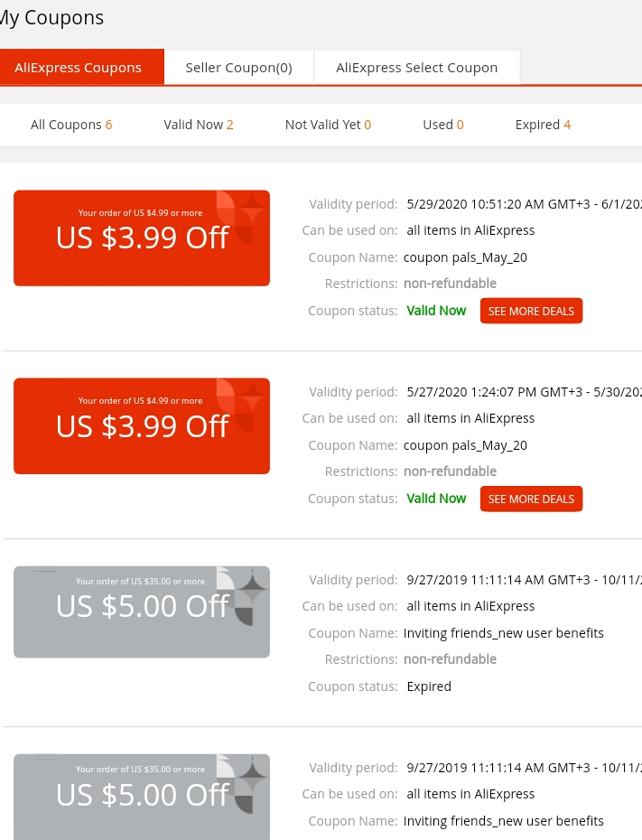
Task: Open AliExpress Select Coupon tab
Action: click(x=416, y=68)
